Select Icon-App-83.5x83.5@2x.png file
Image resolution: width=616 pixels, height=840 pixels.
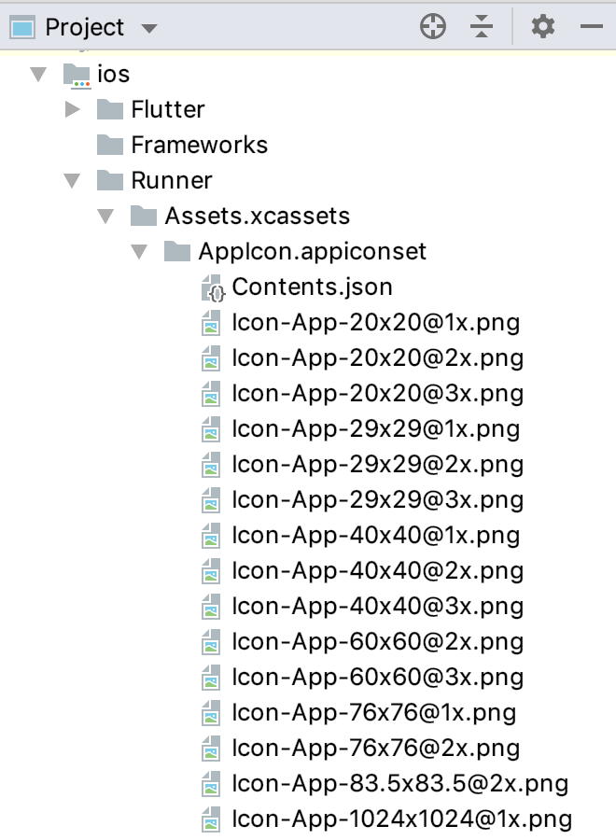pos(385,784)
